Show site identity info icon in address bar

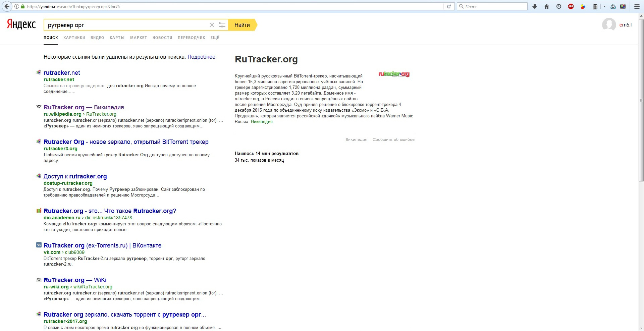pos(16,6)
